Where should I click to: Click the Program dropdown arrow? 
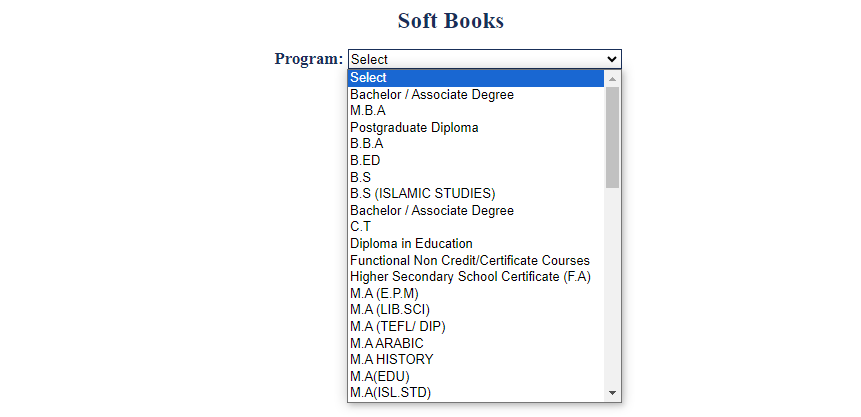pos(612,59)
